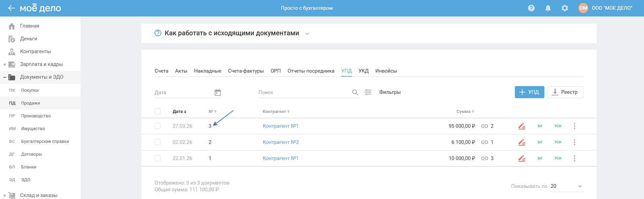Screen dimensions: 644x199
Task: Click the sign icon in the 22.01.26 row
Action: tap(522, 158)
